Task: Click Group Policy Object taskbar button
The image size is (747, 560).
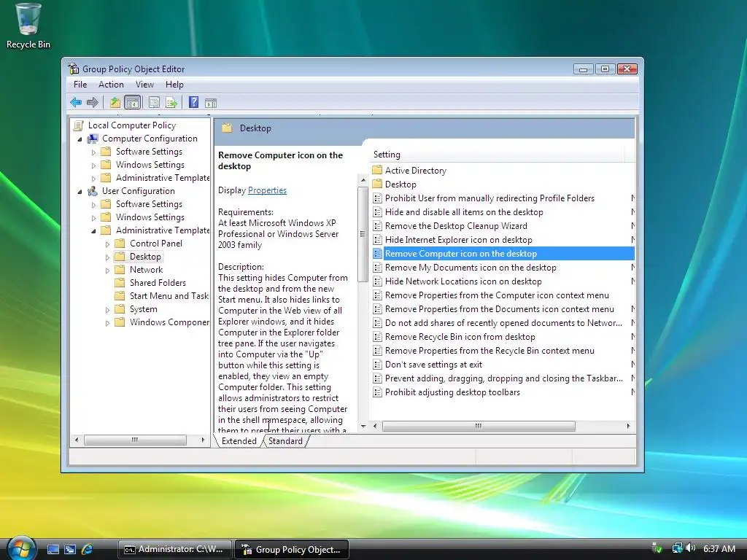Action: [x=292, y=549]
